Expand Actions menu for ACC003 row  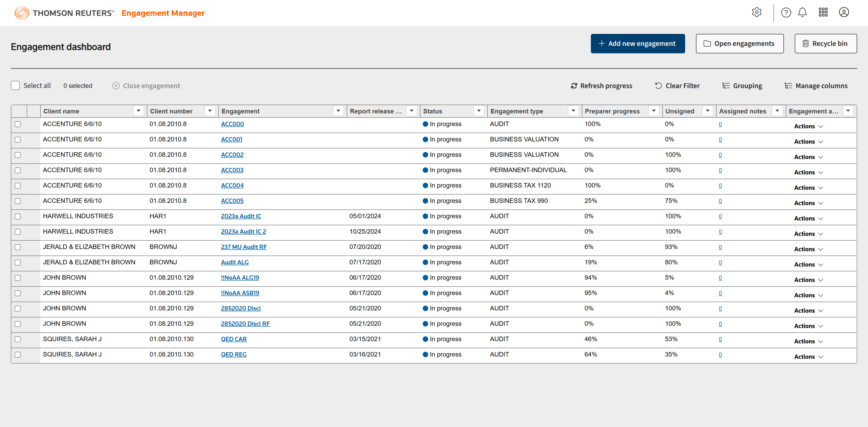[808, 172]
